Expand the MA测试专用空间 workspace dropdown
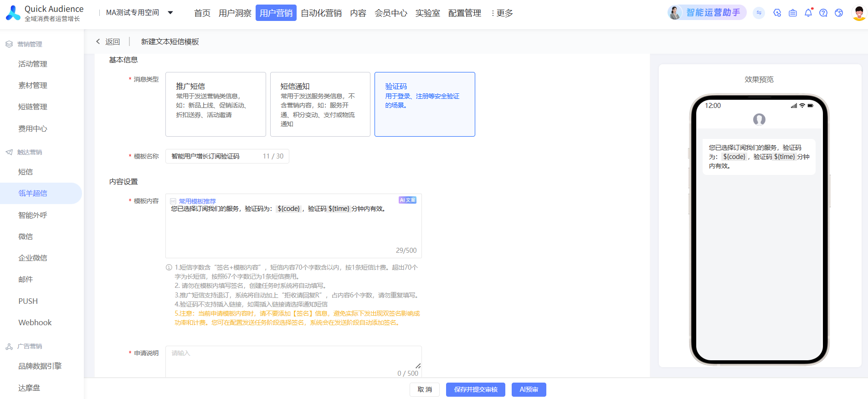The height and width of the screenshot is (399, 868). point(139,13)
